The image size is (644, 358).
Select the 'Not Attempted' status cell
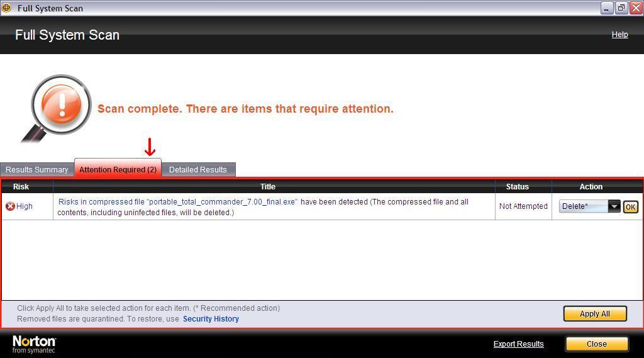(x=523, y=206)
